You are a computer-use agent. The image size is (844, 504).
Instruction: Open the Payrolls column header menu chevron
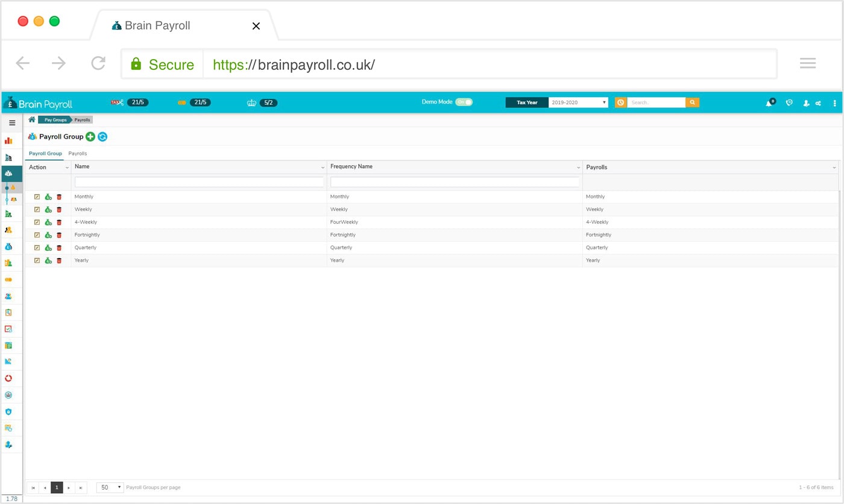click(x=834, y=168)
